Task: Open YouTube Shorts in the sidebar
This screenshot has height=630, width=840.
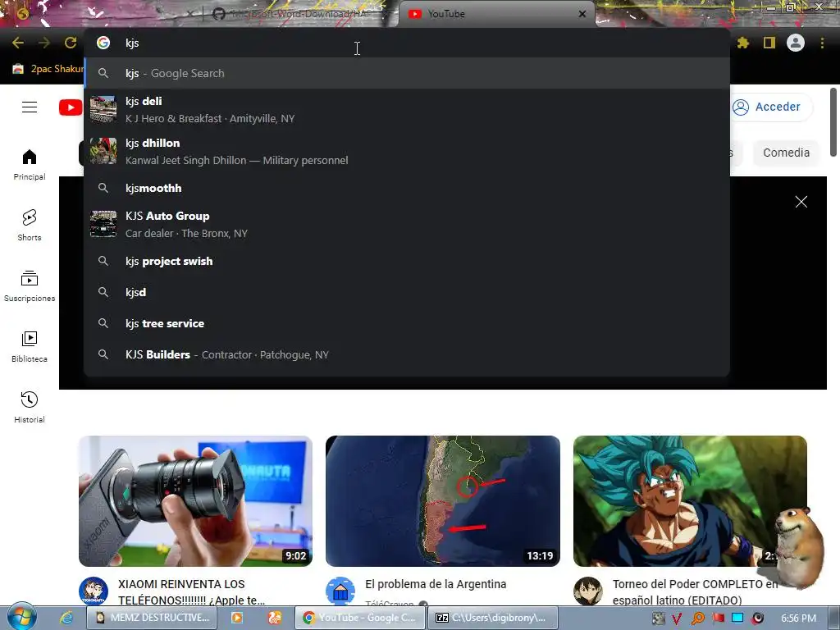Action: click(x=30, y=225)
